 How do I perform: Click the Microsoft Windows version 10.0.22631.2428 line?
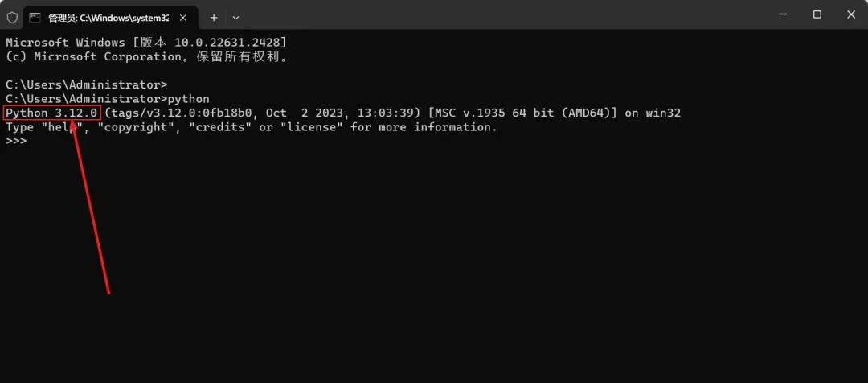coord(146,43)
